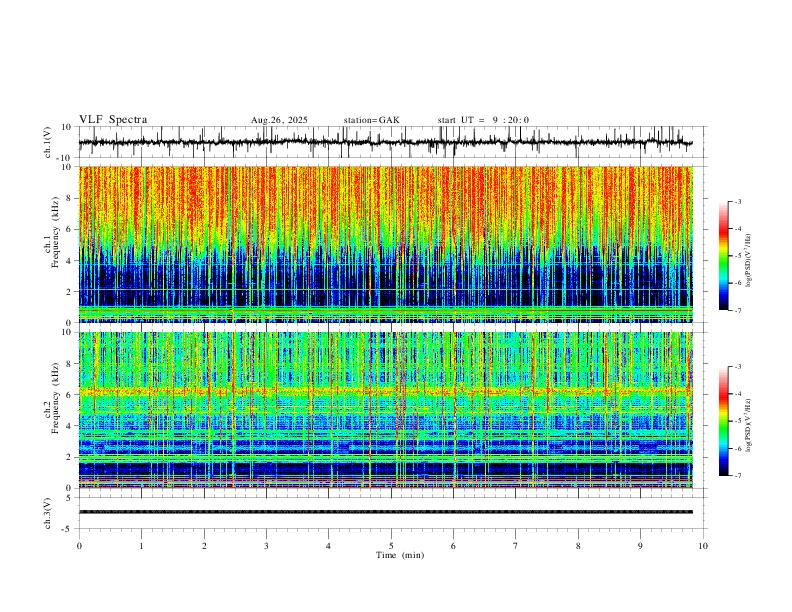
Task: Click the "-3" label on lower color bar
Action: click(737, 367)
